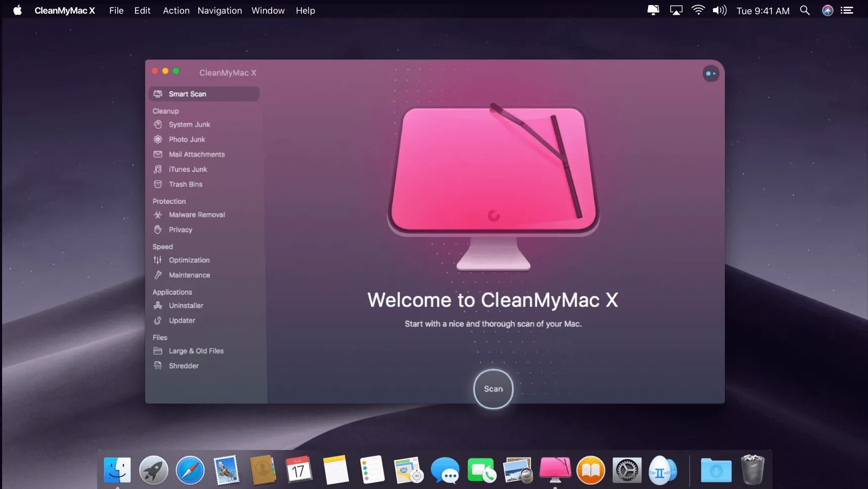
Task: Open Maps from the Dock
Action: point(409,470)
